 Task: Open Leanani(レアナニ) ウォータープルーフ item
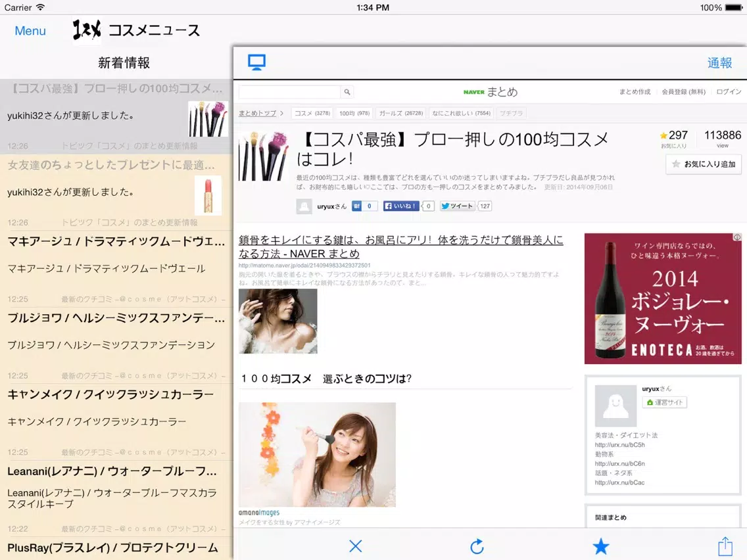coord(116,499)
